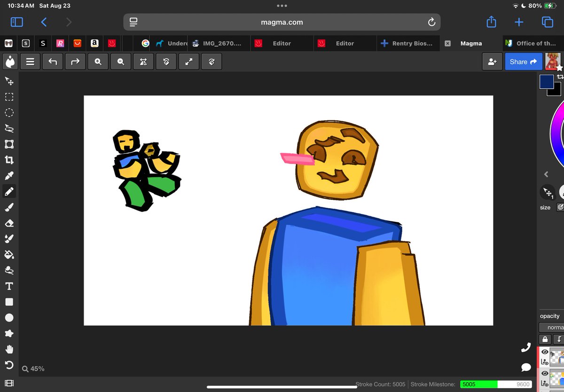Expand the blend mode dropdown
This screenshot has width=564, height=392.
pos(551,327)
